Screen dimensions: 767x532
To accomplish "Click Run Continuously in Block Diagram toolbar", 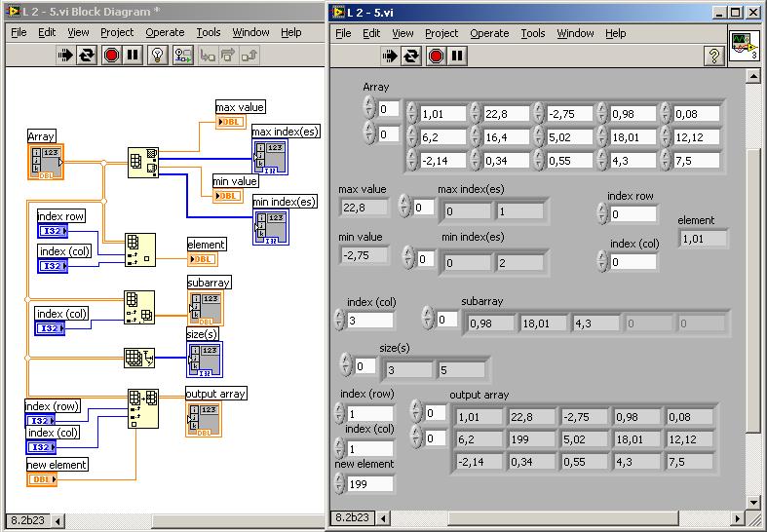I will tap(88, 56).
